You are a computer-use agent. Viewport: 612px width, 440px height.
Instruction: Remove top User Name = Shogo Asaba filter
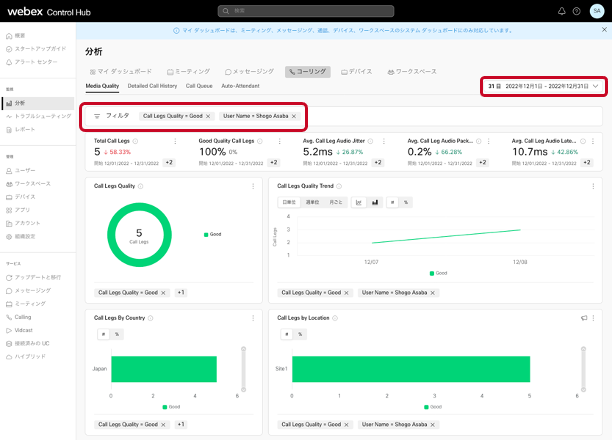(x=294, y=116)
